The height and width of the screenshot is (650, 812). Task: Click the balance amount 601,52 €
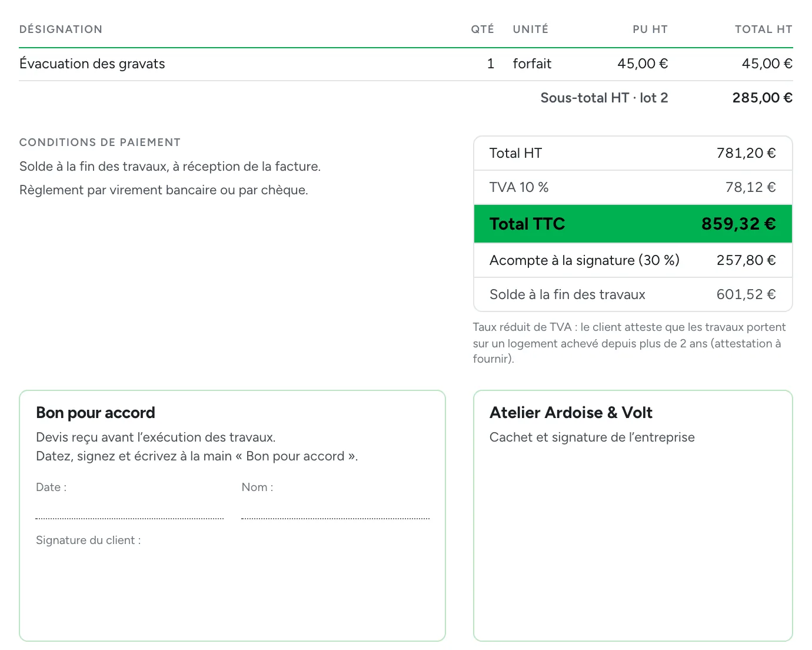click(x=746, y=294)
